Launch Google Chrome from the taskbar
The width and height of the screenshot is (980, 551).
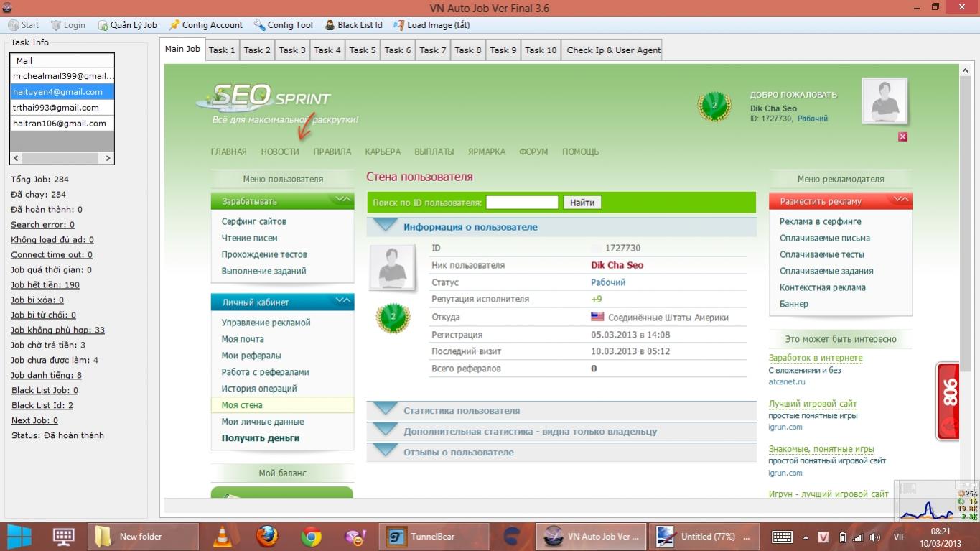311,536
